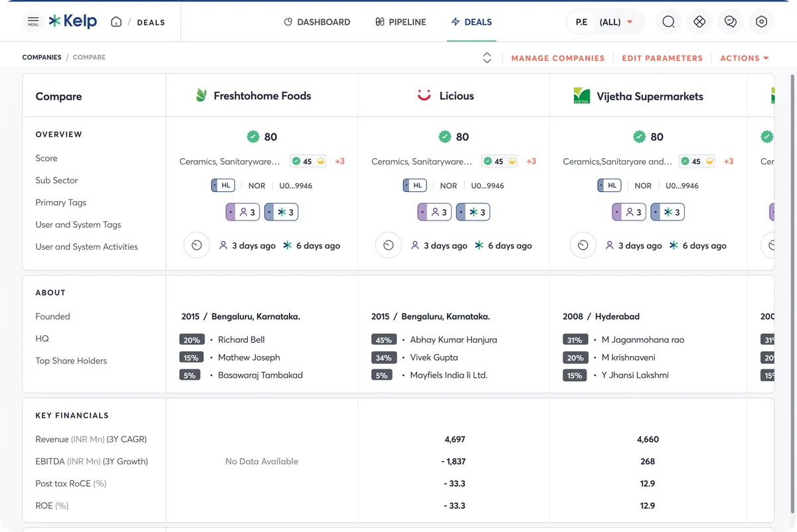Open the main menu hamburger button
797x532 pixels.
[x=33, y=22]
